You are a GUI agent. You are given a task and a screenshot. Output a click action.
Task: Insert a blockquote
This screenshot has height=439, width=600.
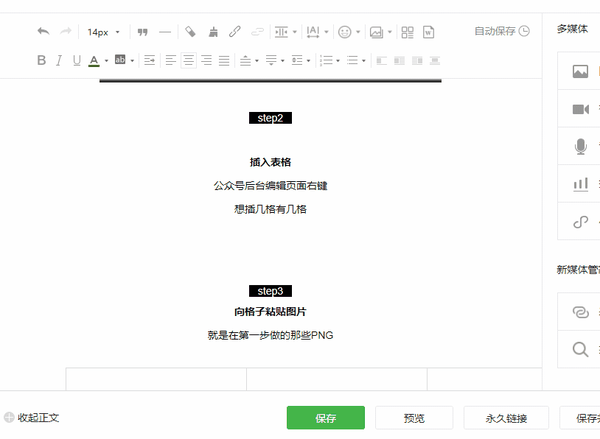[142, 32]
